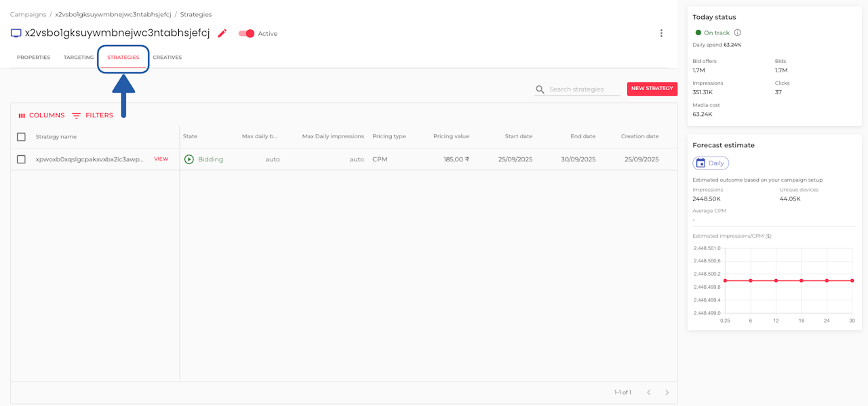The width and height of the screenshot is (868, 406).
Task: Click the magnifier search icon
Action: tap(540, 89)
